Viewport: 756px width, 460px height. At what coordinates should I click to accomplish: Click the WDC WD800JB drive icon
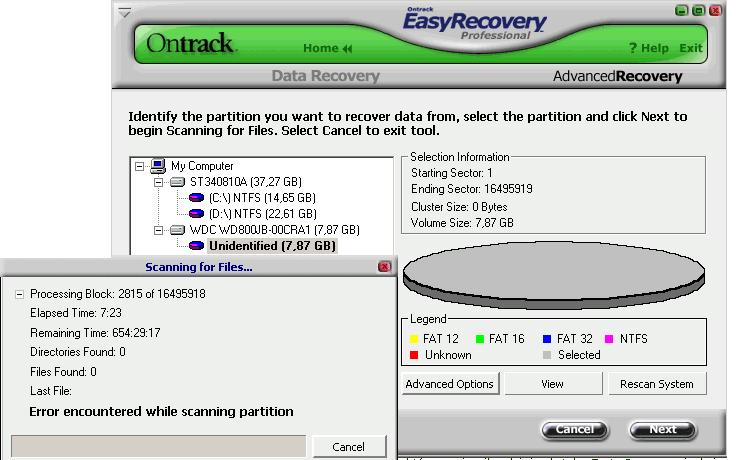click(x=177, y=230)
